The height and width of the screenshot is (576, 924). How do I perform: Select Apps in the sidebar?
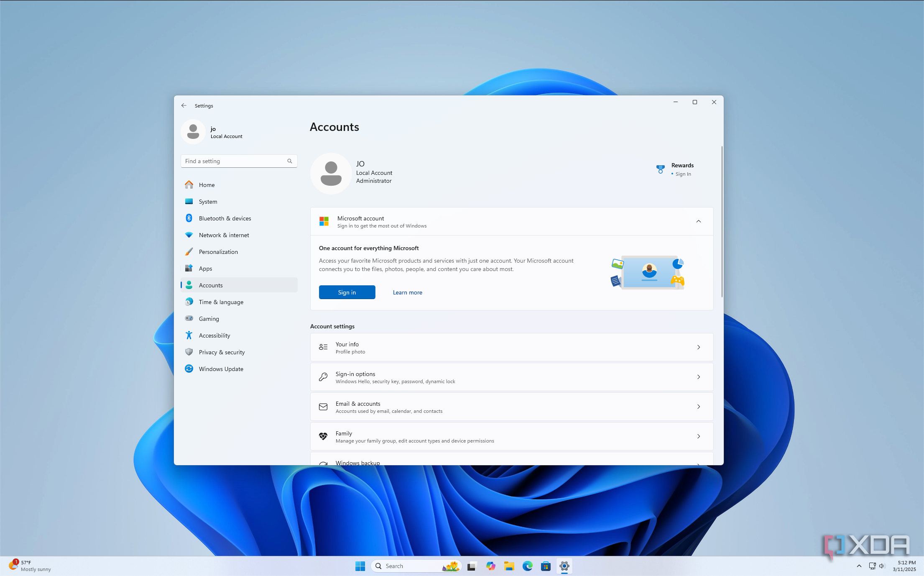point(239,269)
